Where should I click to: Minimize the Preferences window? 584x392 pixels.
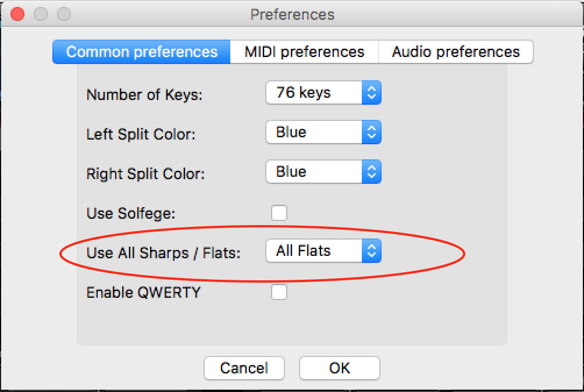tap(40, 13)
